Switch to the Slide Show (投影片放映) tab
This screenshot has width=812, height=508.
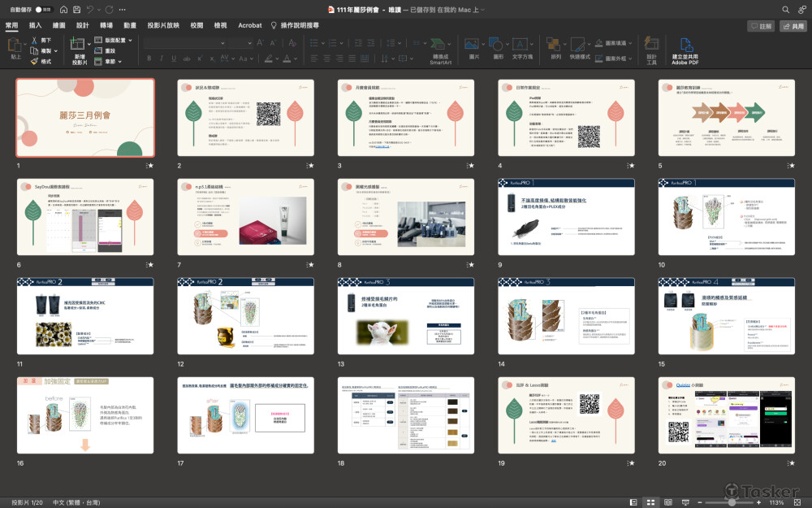[163, 25]
